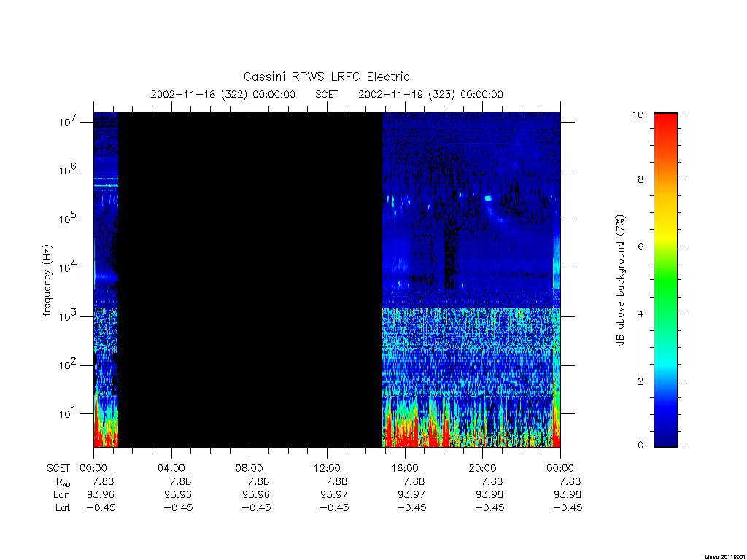Click the colorbar tick label 4
Screen dimensions: 747x560
[640, 314]
